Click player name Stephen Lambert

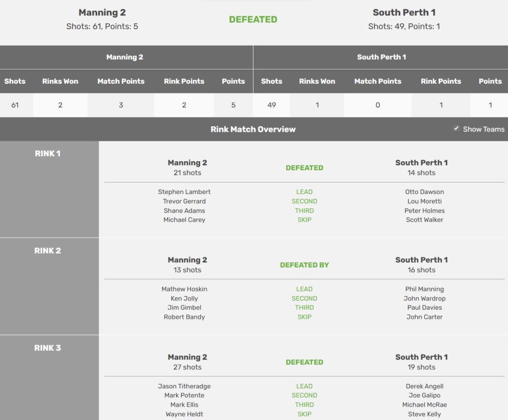point(185,192)
